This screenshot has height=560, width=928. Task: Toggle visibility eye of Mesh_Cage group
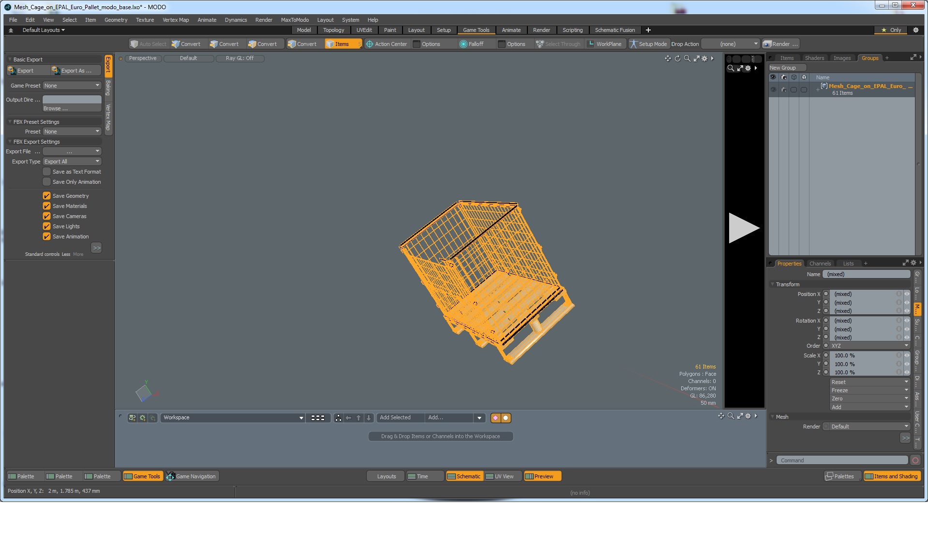pyautogui.click(x=773, y=89)
